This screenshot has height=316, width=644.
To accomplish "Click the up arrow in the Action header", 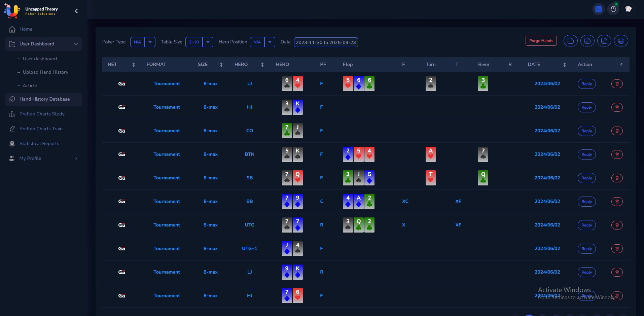I will [x=622, y=65].
